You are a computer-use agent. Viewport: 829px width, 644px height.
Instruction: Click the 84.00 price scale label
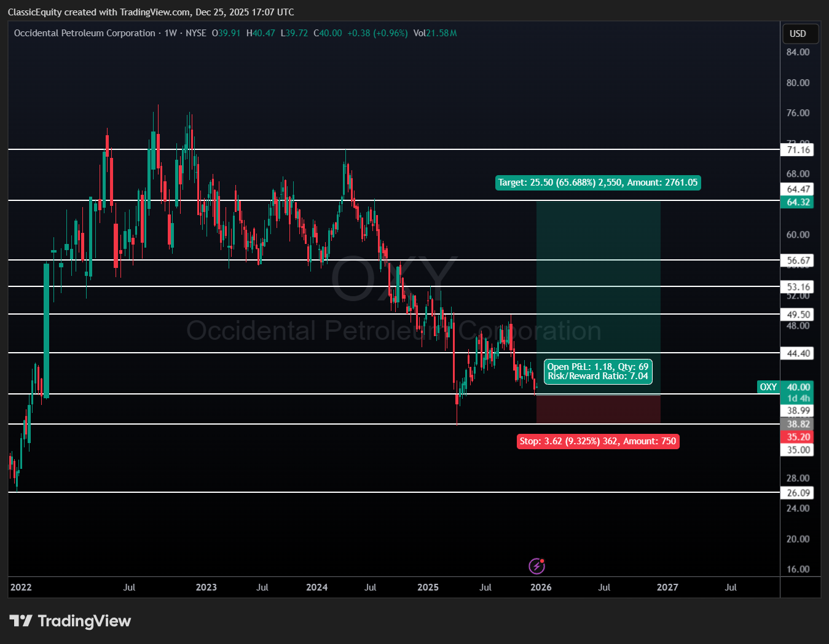coord(798,52)
